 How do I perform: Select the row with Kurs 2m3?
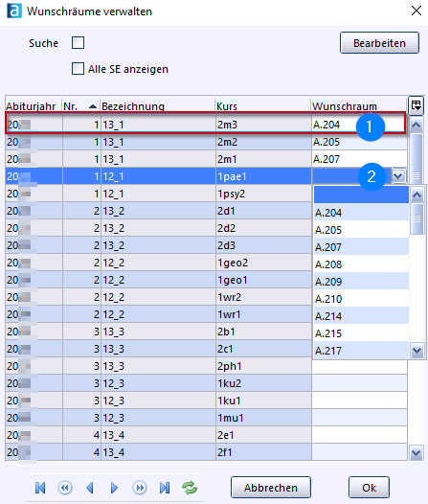click(206, 125)
